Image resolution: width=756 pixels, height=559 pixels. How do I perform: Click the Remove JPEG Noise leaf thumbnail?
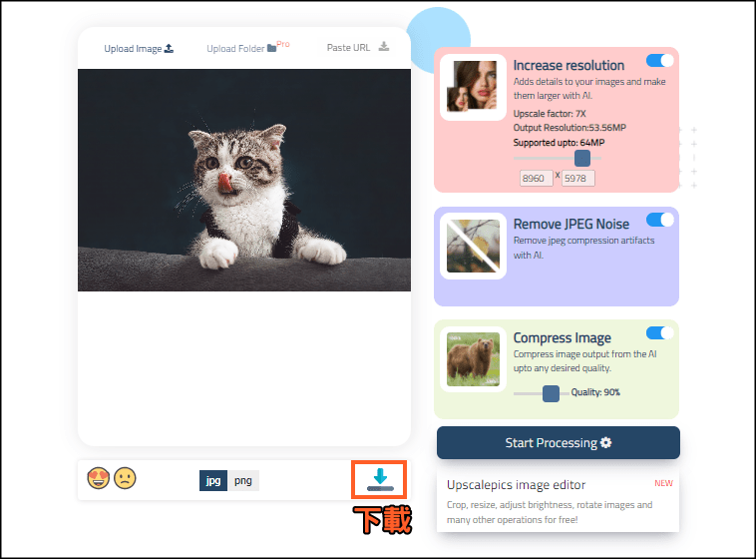[x=473, y=246]
